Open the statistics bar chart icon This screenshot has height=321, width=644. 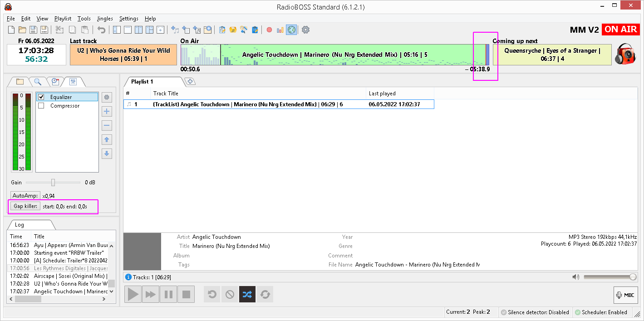point(280,30)
